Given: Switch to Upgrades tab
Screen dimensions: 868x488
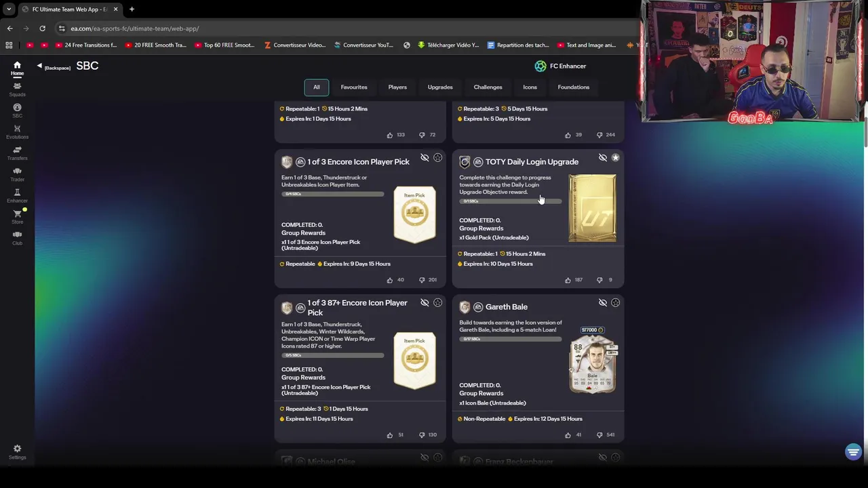Looking at the screenshot, I should (x=440, y=87).
